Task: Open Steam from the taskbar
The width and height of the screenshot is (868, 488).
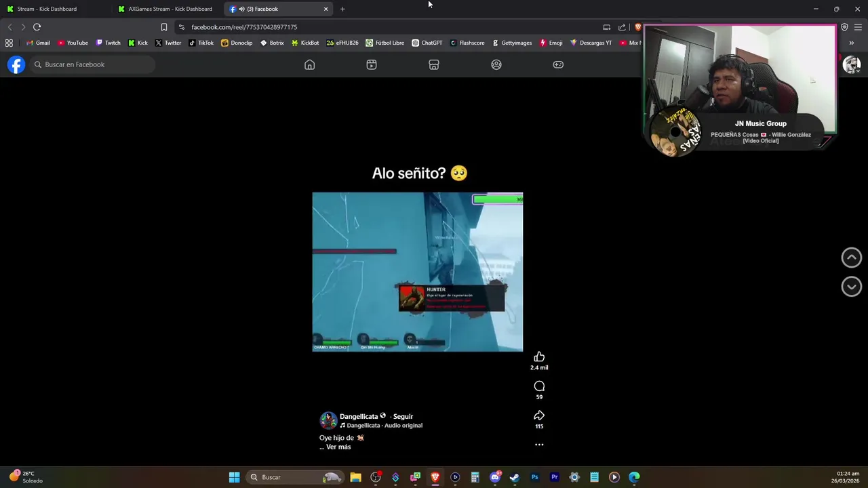Action: (x=515, y=477)
